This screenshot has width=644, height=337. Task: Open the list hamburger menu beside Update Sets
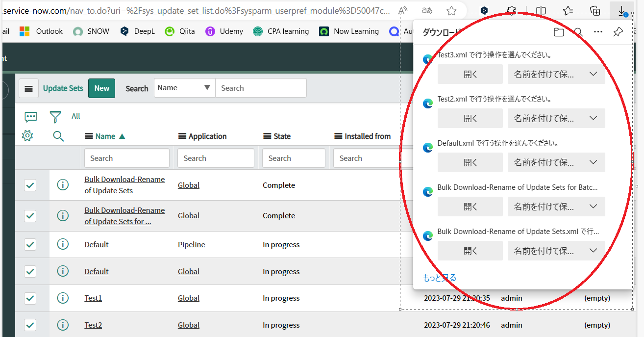29,88
